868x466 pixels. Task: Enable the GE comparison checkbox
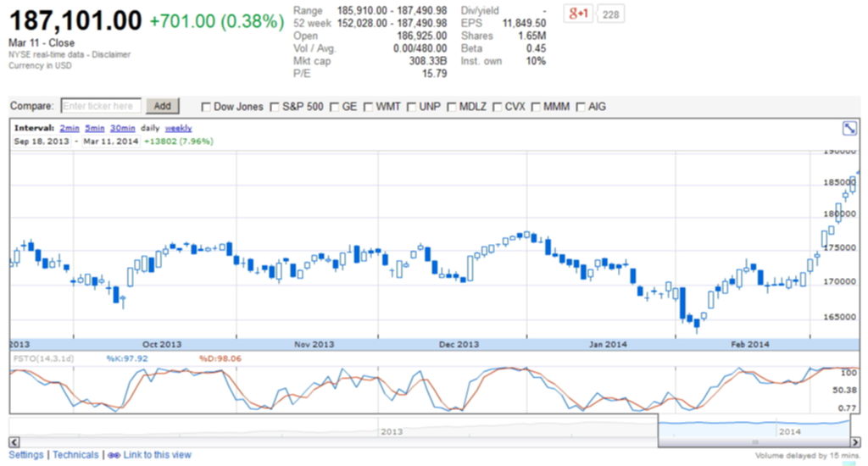pos(334,107)
